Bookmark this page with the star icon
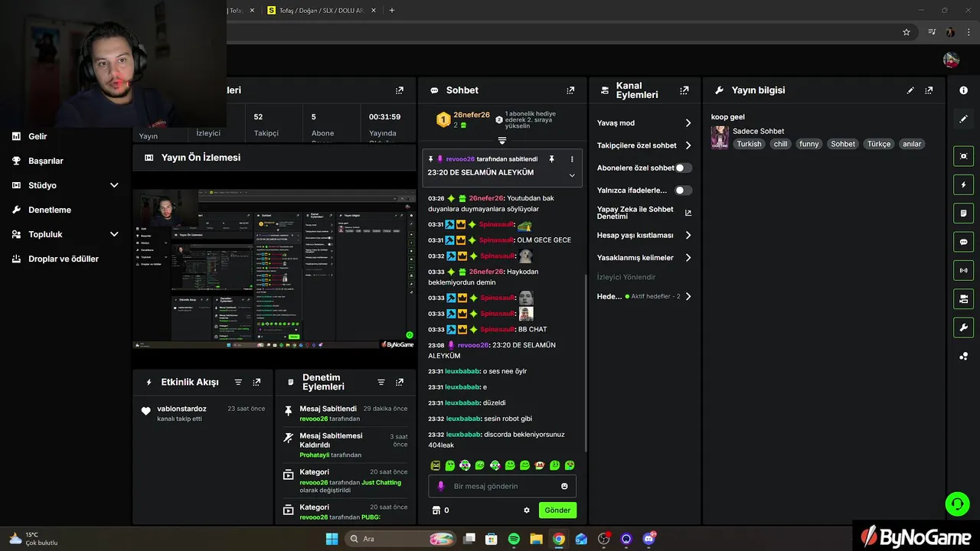 pos(906,32)
